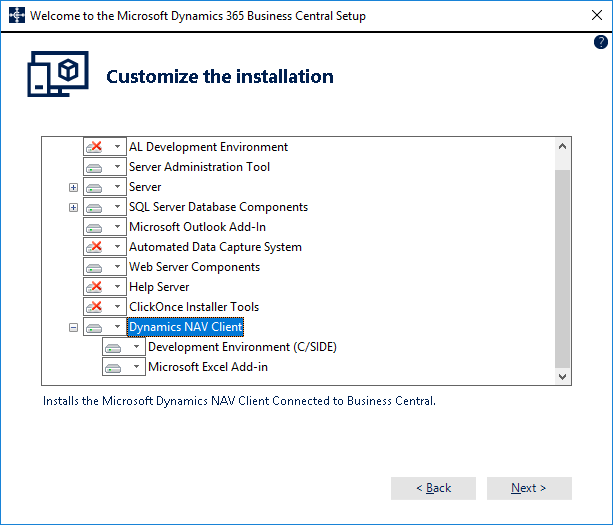Open dropdown arrow for Microsoft Excel Add-in
The image size is (613, 525).
coord(136,366)
